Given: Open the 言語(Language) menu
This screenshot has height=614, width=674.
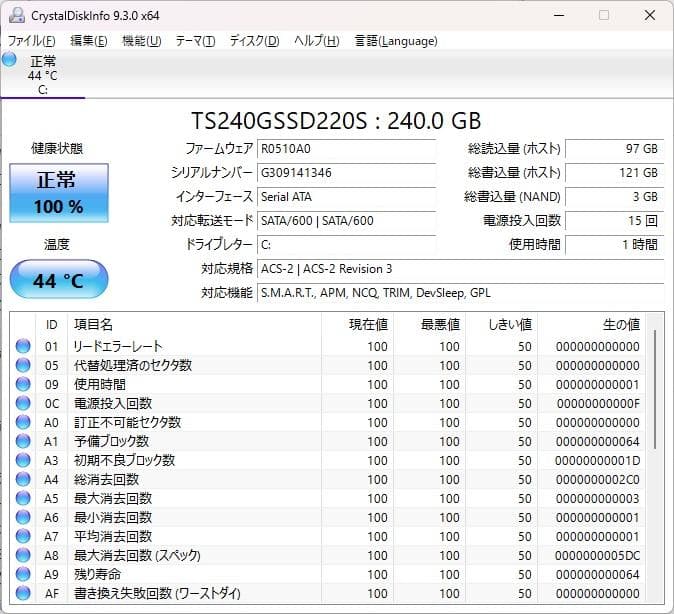Looking at the screenshot, I should coord(396,41).
